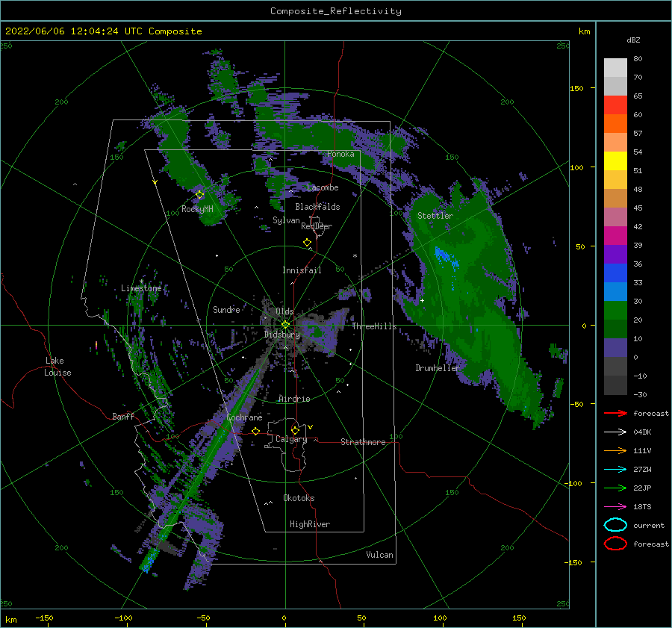Screen dimensions: 672x628
Task: Click the Okotoks city label
Action: click(299, 498)
